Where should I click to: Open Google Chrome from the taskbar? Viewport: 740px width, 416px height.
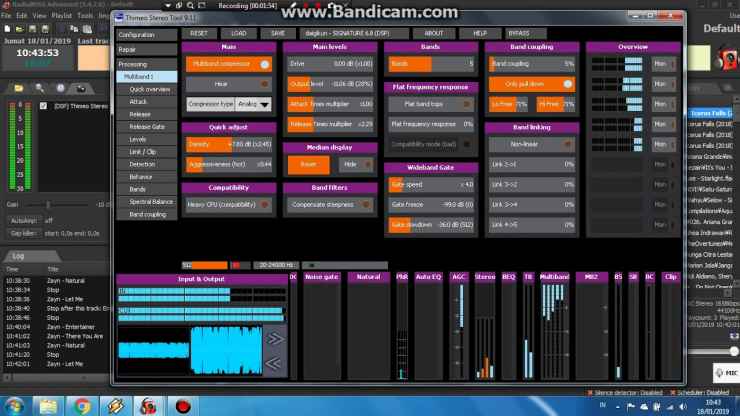81,406
